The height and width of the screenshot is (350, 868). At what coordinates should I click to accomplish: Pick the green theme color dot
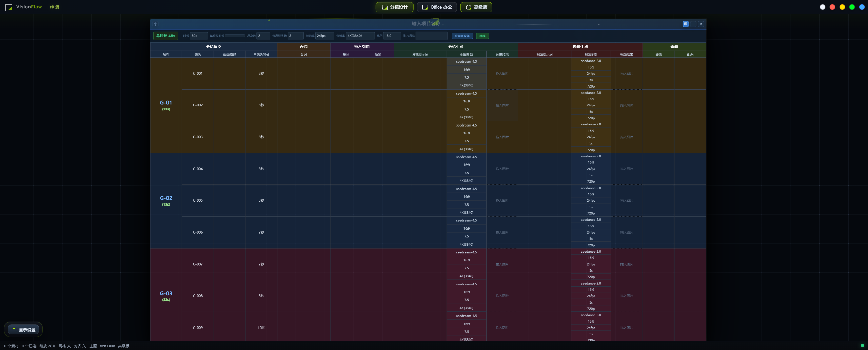pyautogui.click(x=852, y=7)
